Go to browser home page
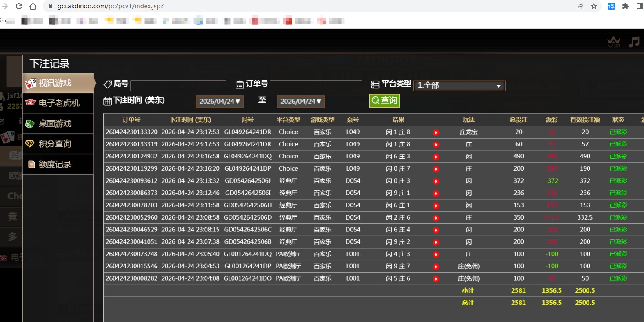The height and width of the screenshot is (322, 644). (x=33, y=6)
